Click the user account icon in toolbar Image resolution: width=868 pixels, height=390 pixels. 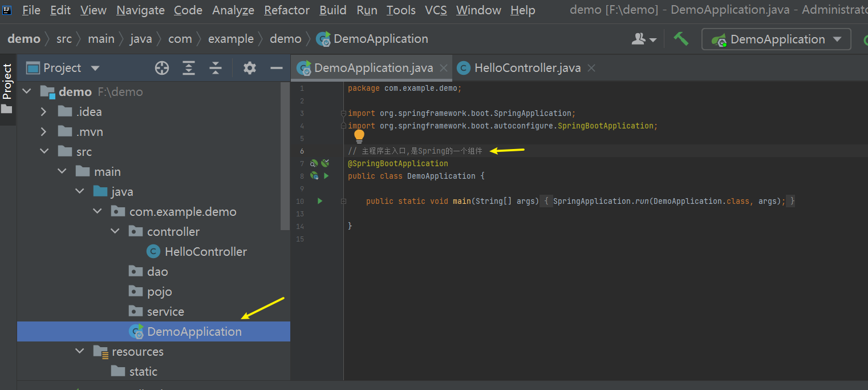click(644, 39)
